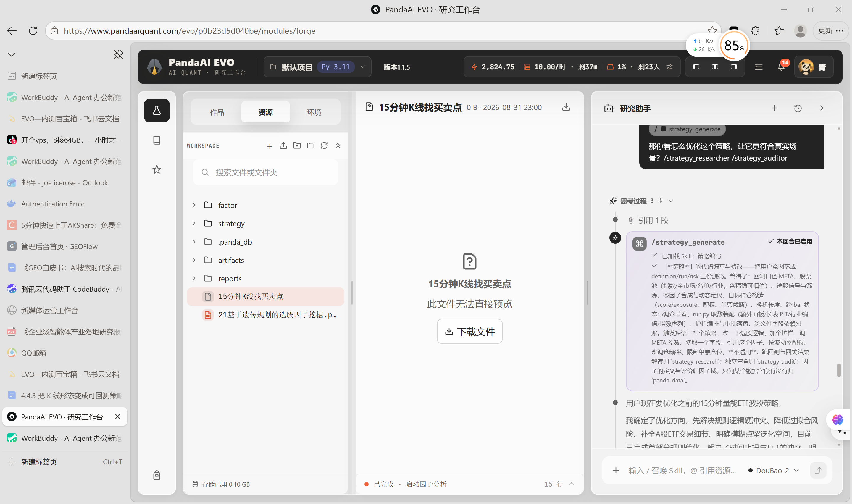Viewport: 852px width, 504px height.
Task: Open 默认项目 Py 3.11 project dropdown
Action: click(317, 67)
